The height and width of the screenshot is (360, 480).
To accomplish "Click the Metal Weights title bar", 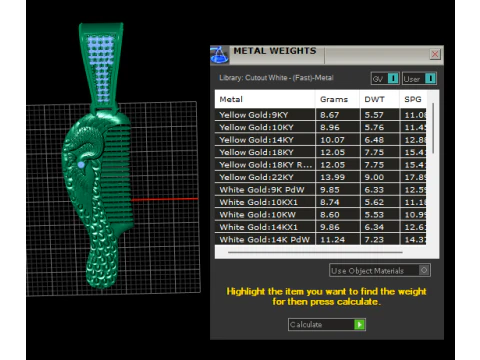I will coord(327,55).
